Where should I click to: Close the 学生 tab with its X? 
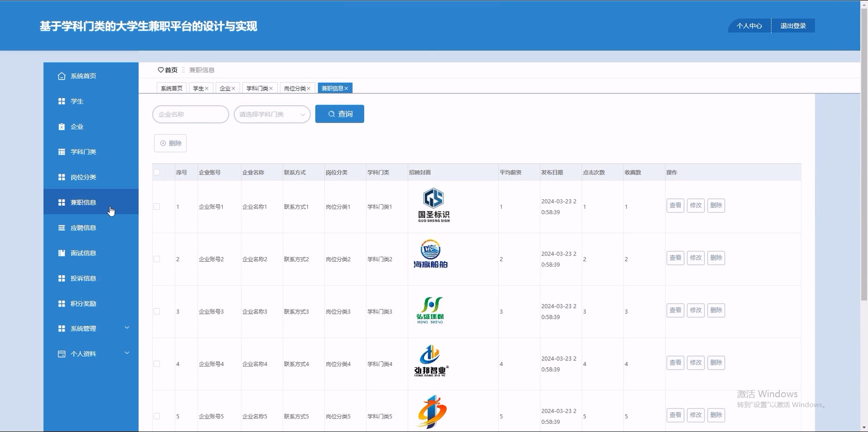(207, 88)
